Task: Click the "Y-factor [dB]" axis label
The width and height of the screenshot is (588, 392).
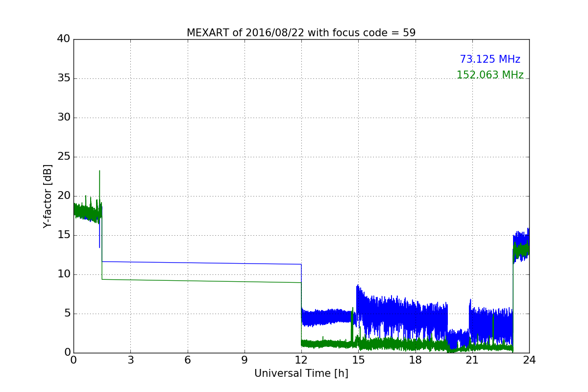Action: coord(48,196)
